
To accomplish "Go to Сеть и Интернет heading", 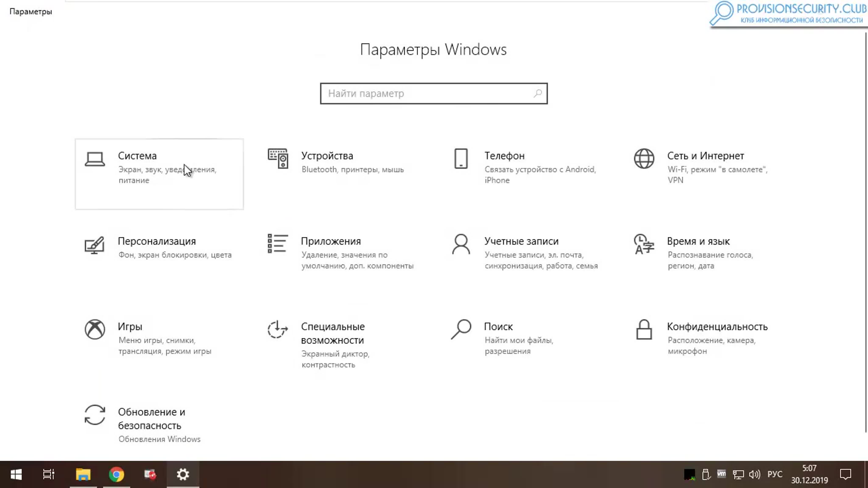I will click(706, 156).
